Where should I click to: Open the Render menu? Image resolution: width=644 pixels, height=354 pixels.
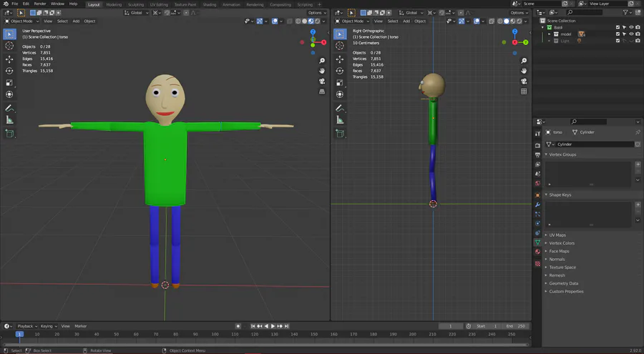coord(40,4)
